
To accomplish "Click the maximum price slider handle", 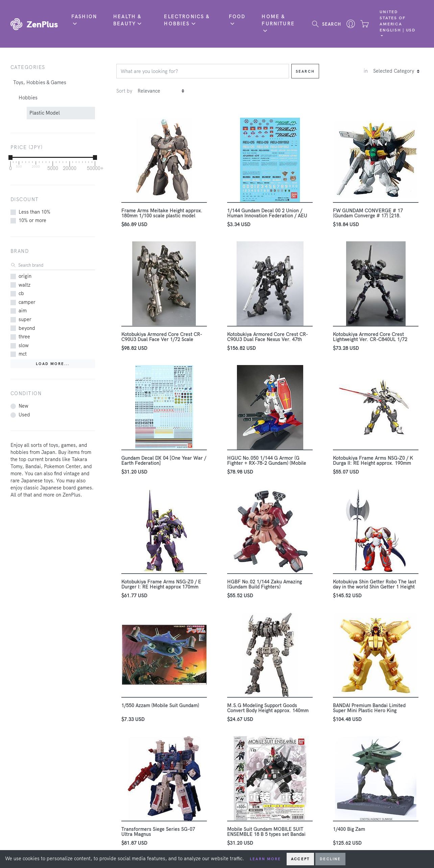I will tap(95, 157).
